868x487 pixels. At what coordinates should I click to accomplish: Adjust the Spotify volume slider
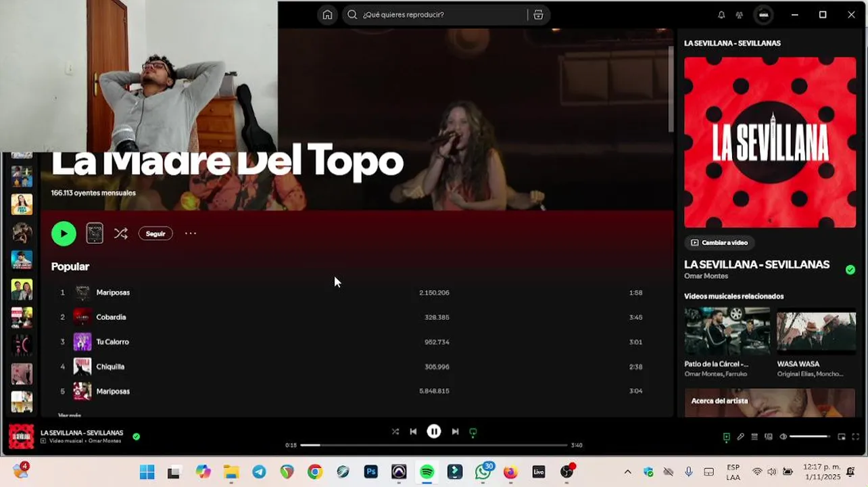pyautogui.click(x=810, y=437)
